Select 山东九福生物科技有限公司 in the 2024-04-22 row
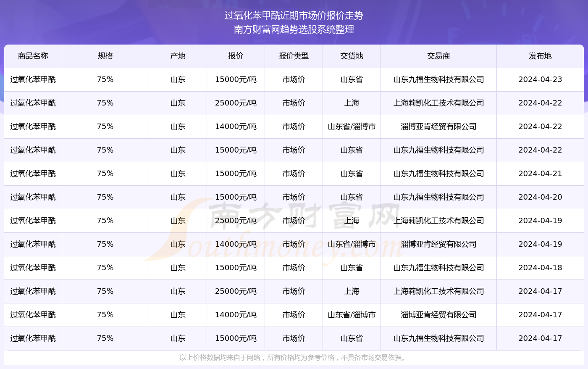This screenshot has height=369, width=588. pos(438,150)
